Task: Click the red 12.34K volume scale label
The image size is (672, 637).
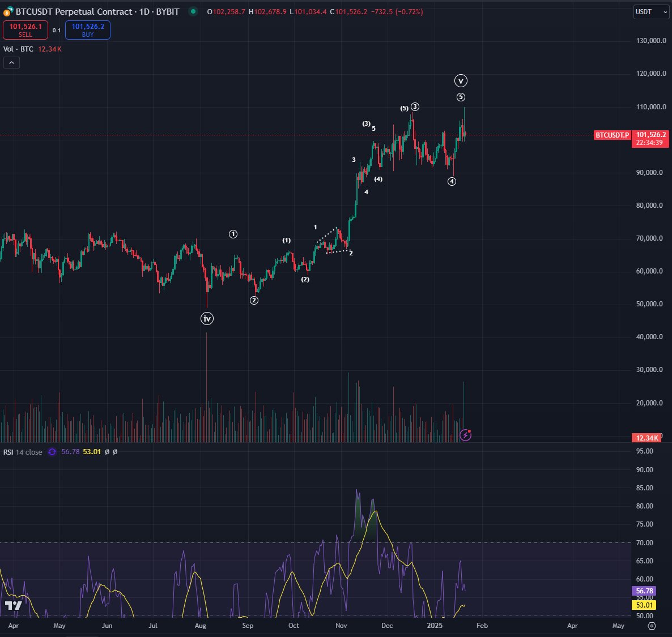Action: [647, 438]
